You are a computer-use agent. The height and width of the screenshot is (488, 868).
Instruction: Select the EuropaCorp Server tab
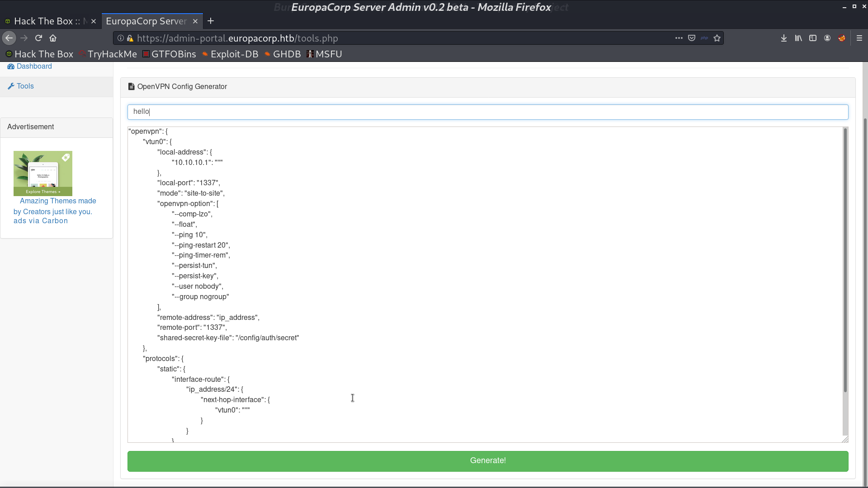pos(152,21)
